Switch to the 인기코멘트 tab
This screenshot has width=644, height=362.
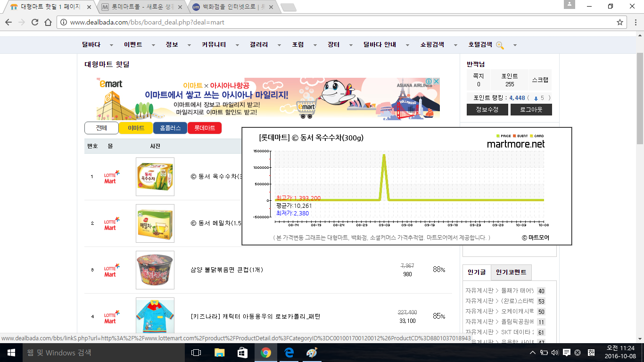click(x=511, y=272)
